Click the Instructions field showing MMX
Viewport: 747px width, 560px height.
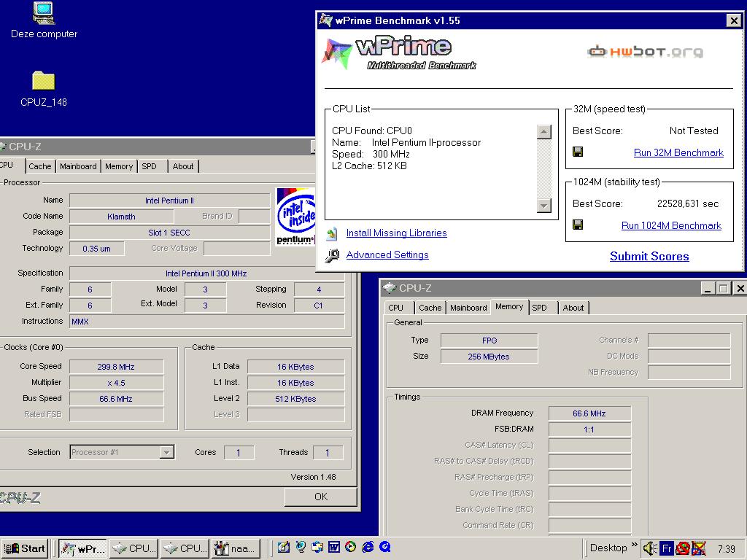coord(206,322)
